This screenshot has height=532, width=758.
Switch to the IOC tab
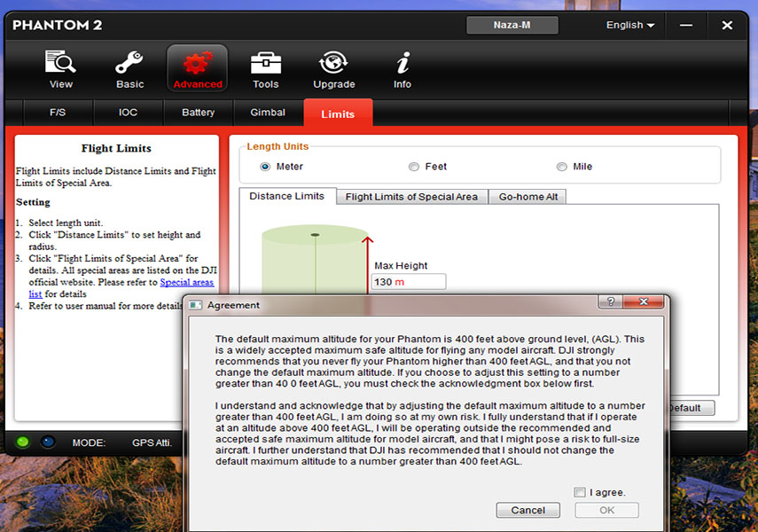[x=128, y=113]
